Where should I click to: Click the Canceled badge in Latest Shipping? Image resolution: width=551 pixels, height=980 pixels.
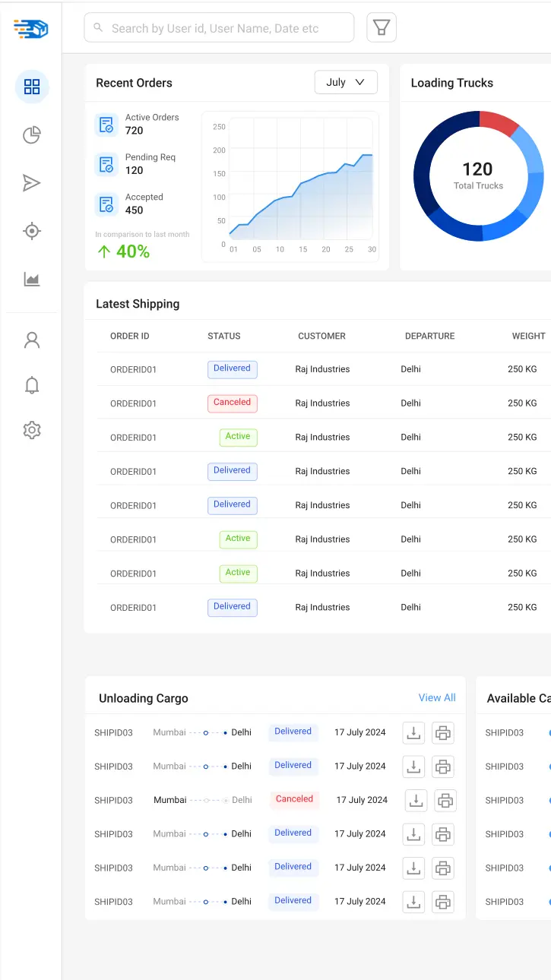pos(233,403)
